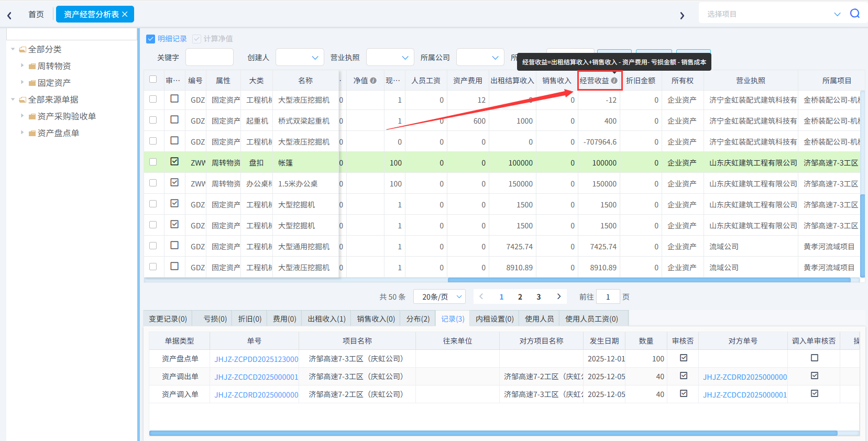Click the 关键字 search input field
The image size is (868, 441).
coord(209,58)
